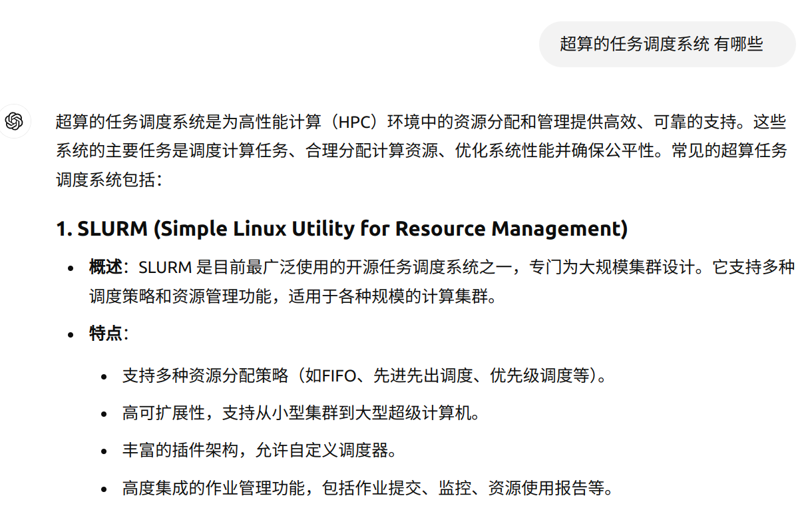Click the heading 1. SLURM (Simple Linux Utility for Resource Management)
The height and width of the screenshot is (512, 812).
click(342, 228)
